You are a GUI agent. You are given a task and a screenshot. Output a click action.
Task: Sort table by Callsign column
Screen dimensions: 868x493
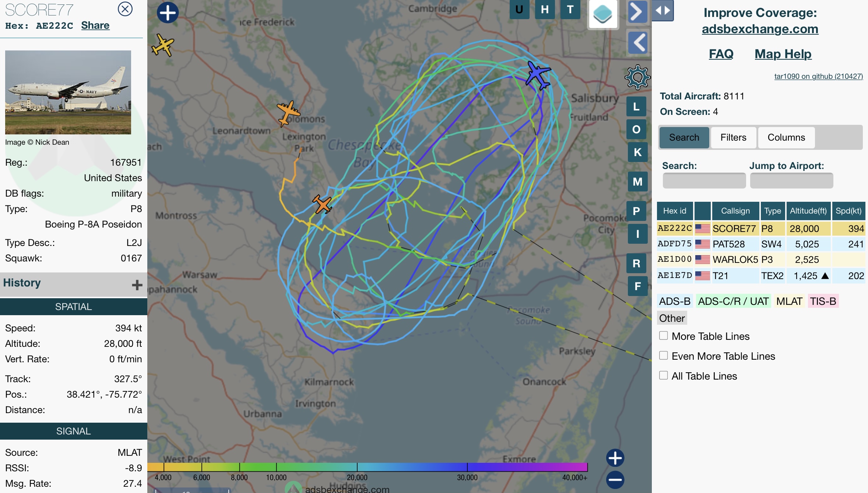click(735, 211)
